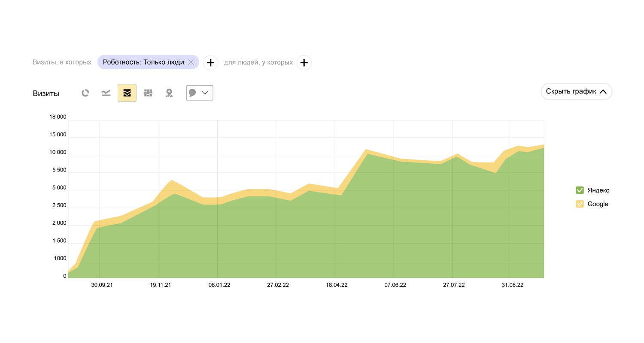Open the 'Роботность: Только люди' filter chip
This screenshot has height=343, width=644.
143,62
